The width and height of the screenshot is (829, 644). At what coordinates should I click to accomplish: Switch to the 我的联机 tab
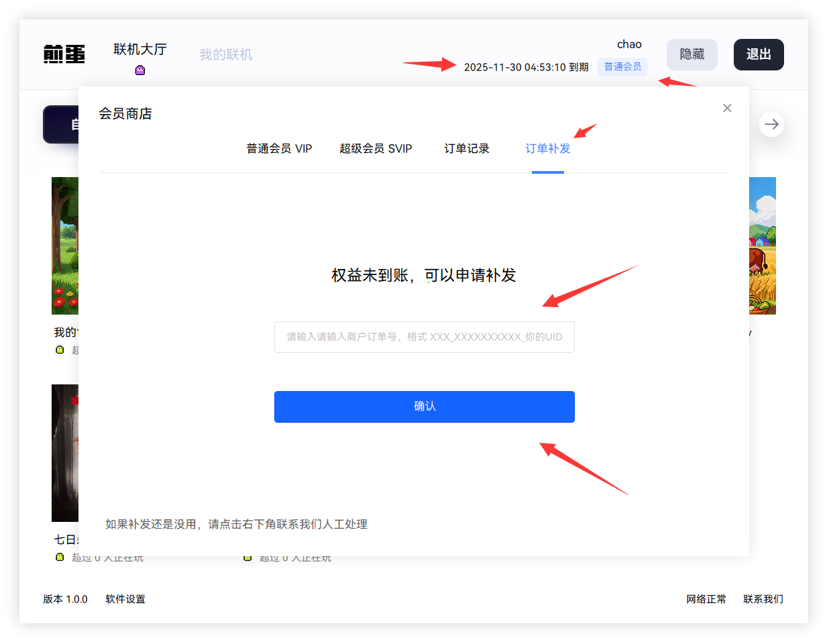(x=225, y=54)
